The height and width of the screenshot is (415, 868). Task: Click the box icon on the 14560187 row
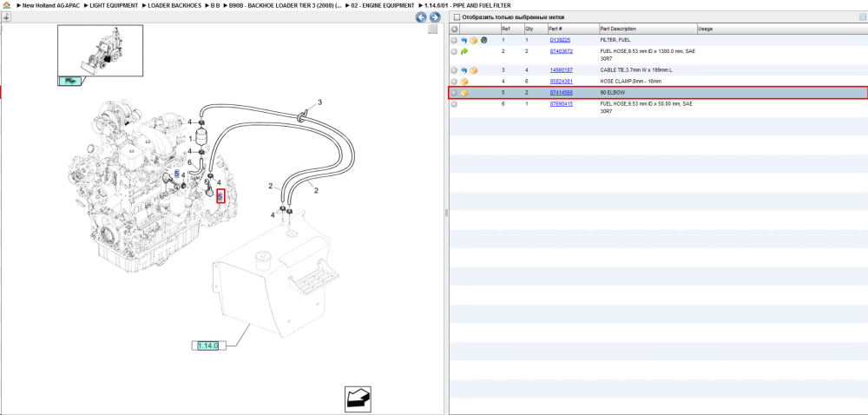pos(473,71)
